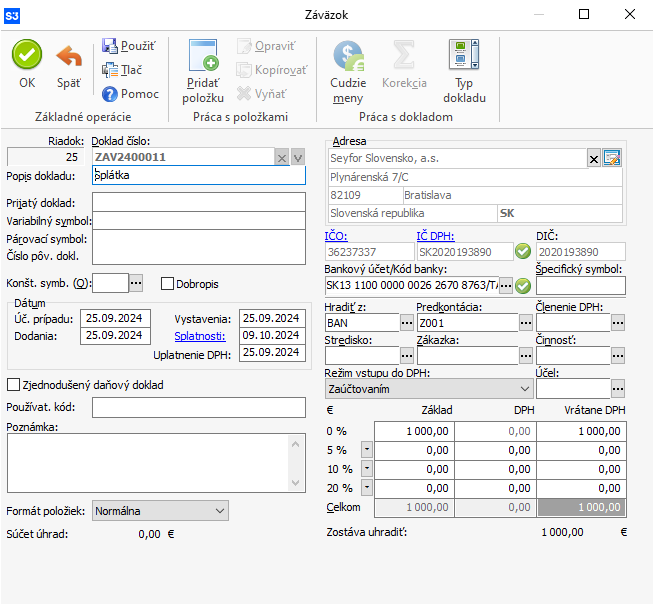Screen dimensions: 653x604
Task: Open the Predkontácia lookup ellipsis button
Action: coord(526,323)
